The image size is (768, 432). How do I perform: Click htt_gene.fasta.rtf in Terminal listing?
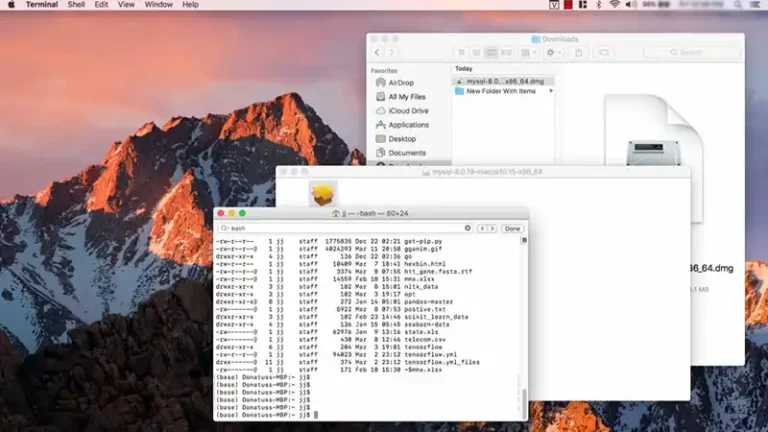pos(438,271)
